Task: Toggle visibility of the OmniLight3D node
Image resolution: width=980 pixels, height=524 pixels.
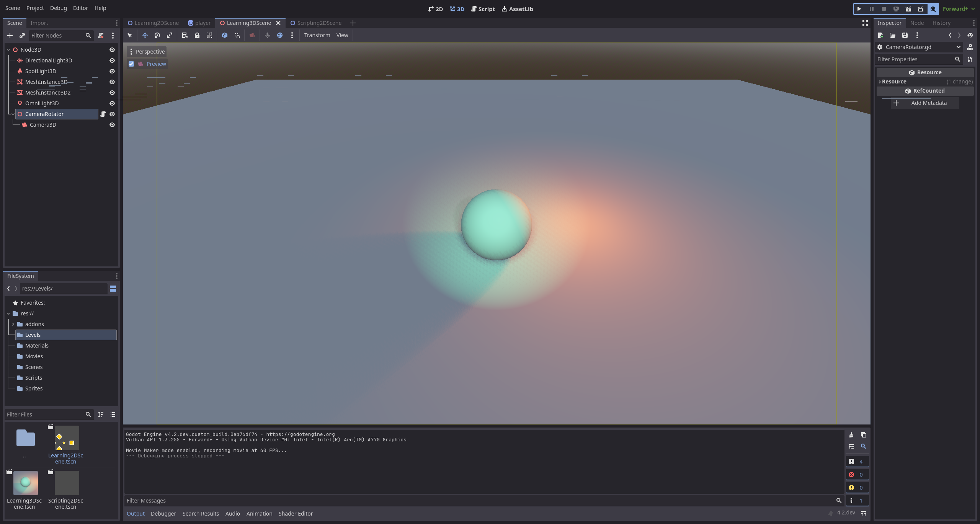Action: pyautogui.click(x=112, y=103)
